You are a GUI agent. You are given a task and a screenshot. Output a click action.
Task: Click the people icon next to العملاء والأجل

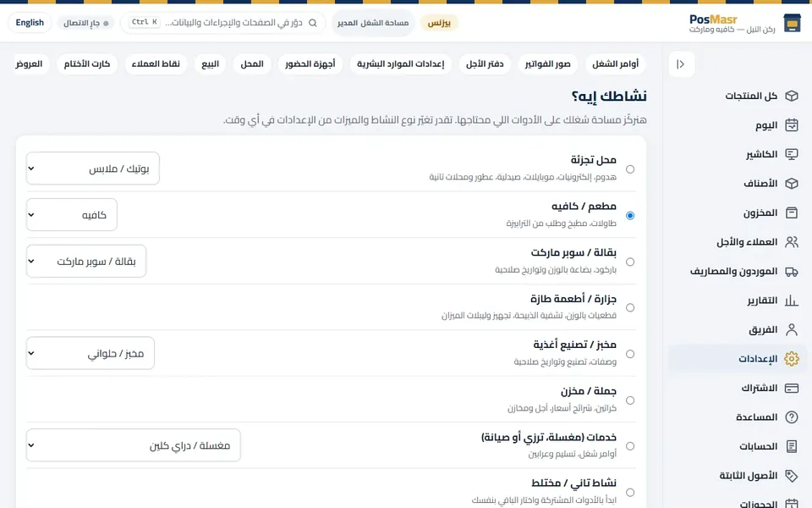[x=792, y=242]
